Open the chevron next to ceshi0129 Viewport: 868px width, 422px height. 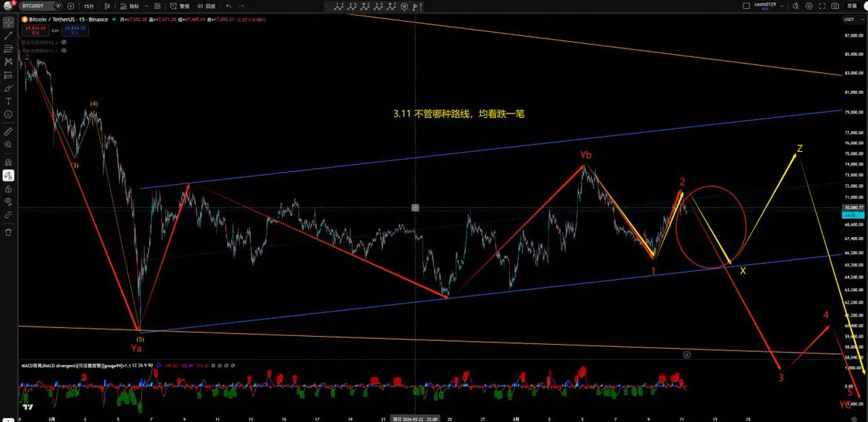[782, 6]
